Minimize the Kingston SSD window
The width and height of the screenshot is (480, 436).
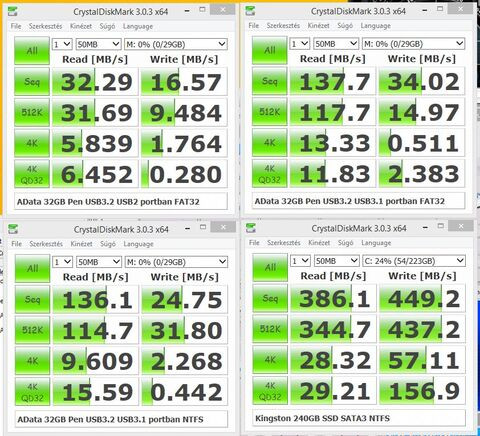(x=425, y=228)
